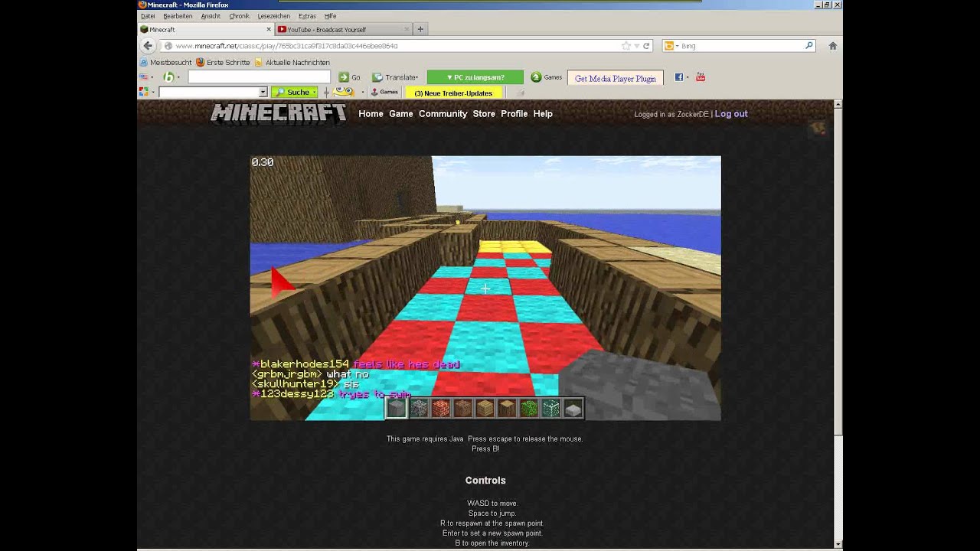This screenshot has height=551, width=980.
Task: Click the Log out link
Action: click(x=731, y=113)
